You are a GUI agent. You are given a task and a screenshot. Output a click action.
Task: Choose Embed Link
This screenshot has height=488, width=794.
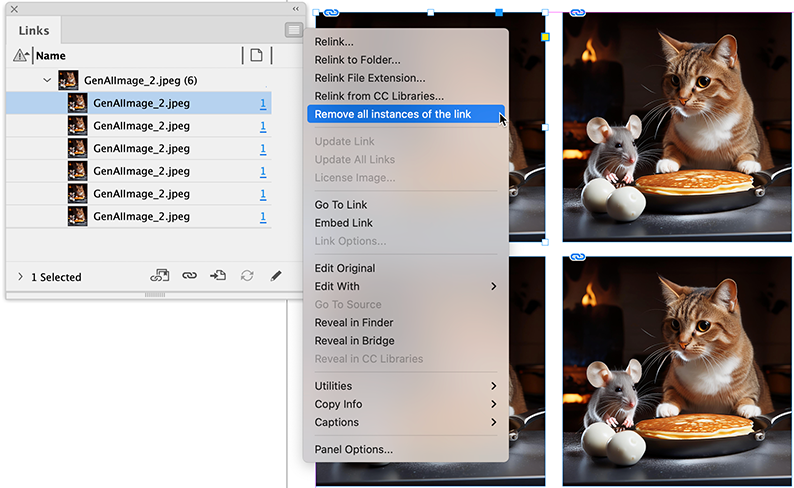click(x=406, y=223)
